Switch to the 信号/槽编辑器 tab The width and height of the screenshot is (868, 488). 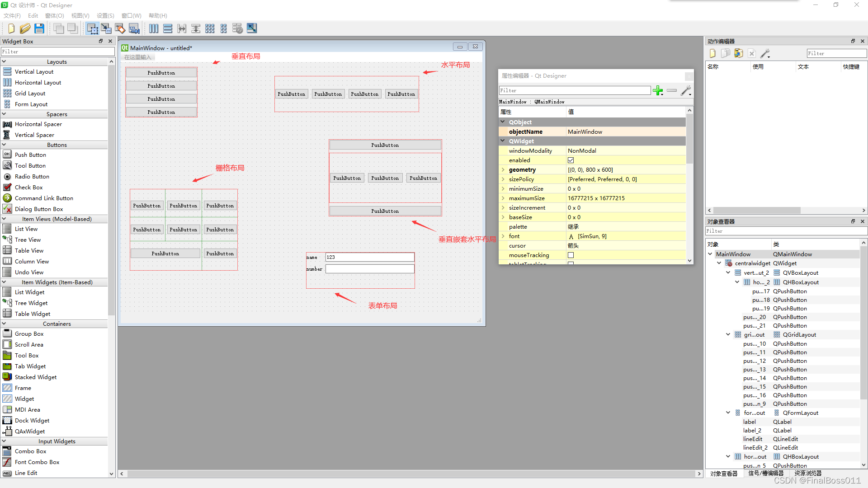pyautogui.click(x=766, y=473)
